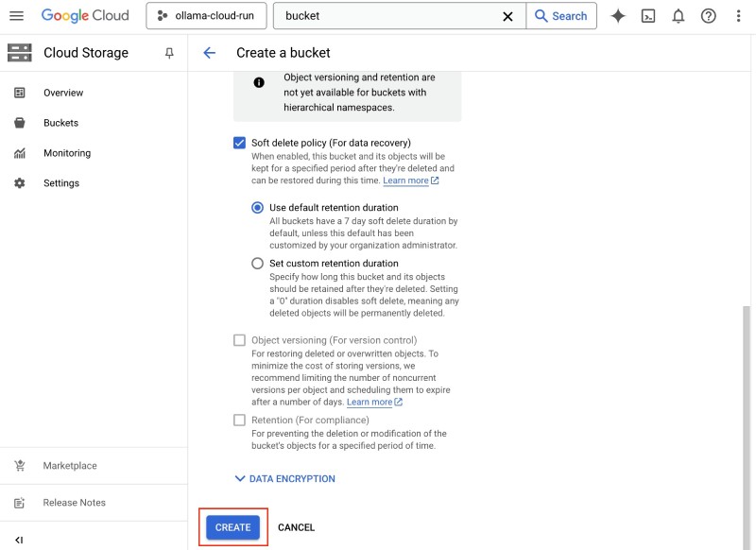
Task: Activate Cloud Shell terminal icon
Action: (x=648, y=16)
